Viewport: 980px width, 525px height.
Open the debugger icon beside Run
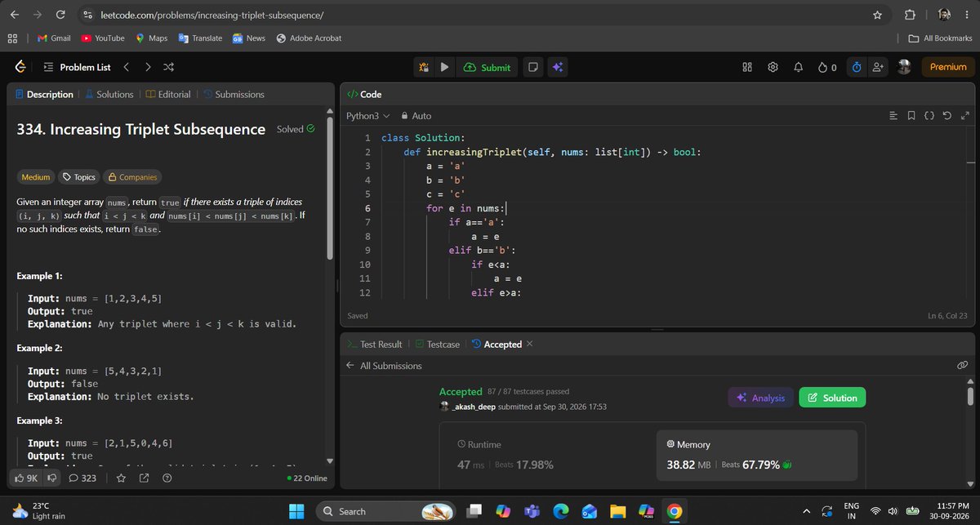(424, 68)
